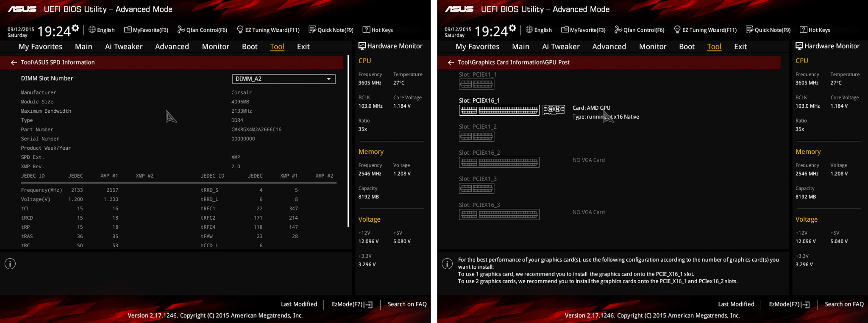
Task: Click Last Modified on the GPU Post screen
Action: click(x=736, y=304)
